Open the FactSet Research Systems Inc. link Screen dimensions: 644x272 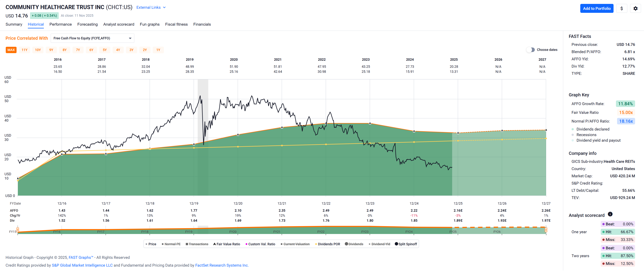[221, 265]
